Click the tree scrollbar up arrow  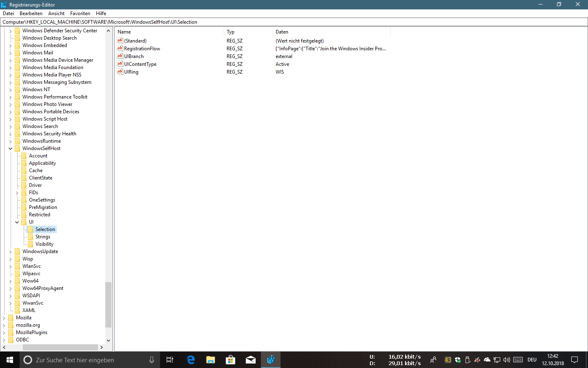108,31
